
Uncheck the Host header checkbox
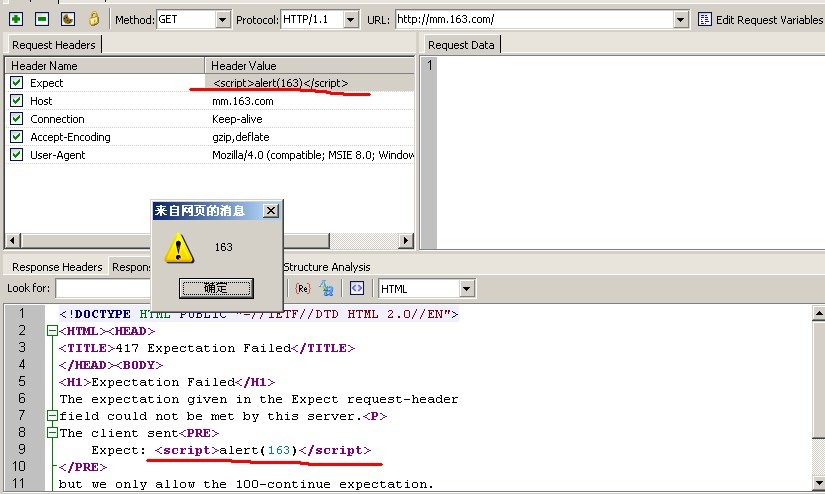pos(16,100)
